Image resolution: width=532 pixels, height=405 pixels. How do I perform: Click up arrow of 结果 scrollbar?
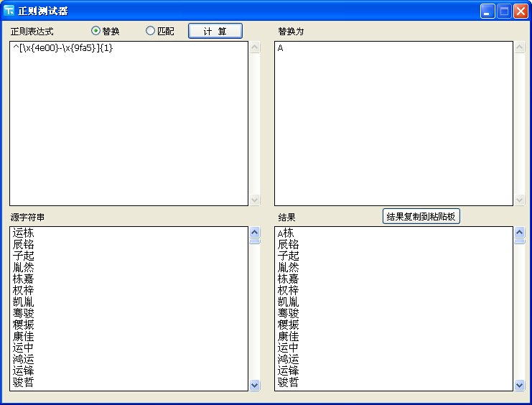pos(520,232)
